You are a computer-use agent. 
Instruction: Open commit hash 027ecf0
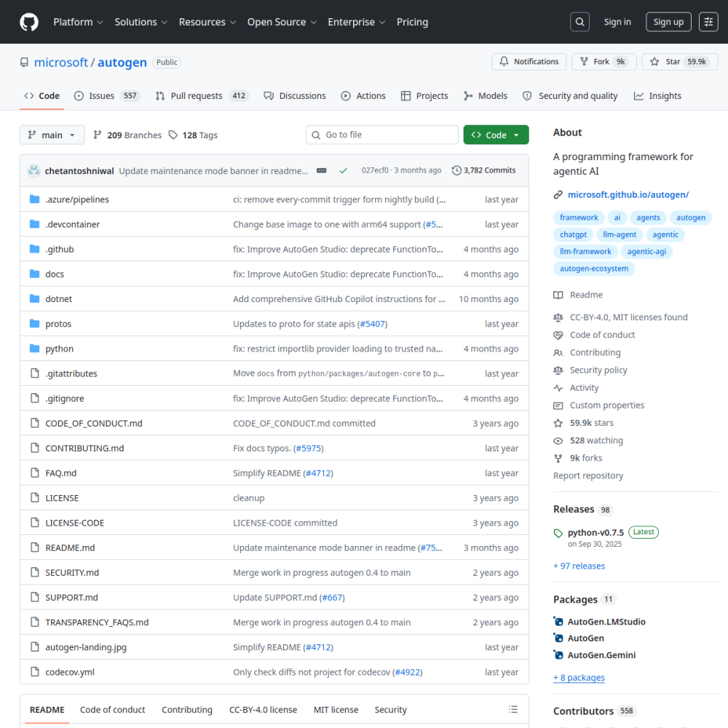pyautogui.click(x=375, y=170)
